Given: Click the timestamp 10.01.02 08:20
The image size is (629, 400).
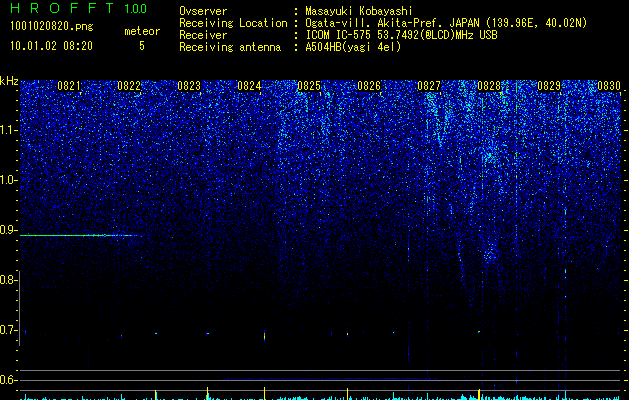Looking at the screenshot, I should (x=51, y=46).
